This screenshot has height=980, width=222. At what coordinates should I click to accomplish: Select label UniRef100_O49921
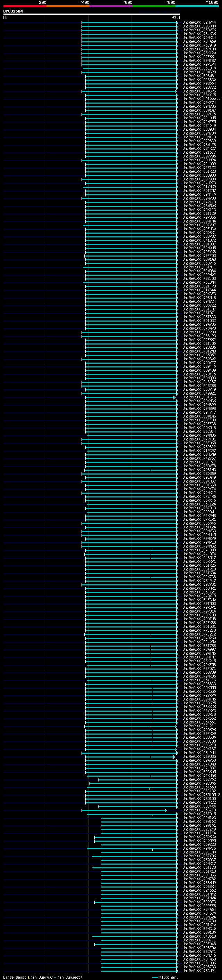click(x=199, y=394)
